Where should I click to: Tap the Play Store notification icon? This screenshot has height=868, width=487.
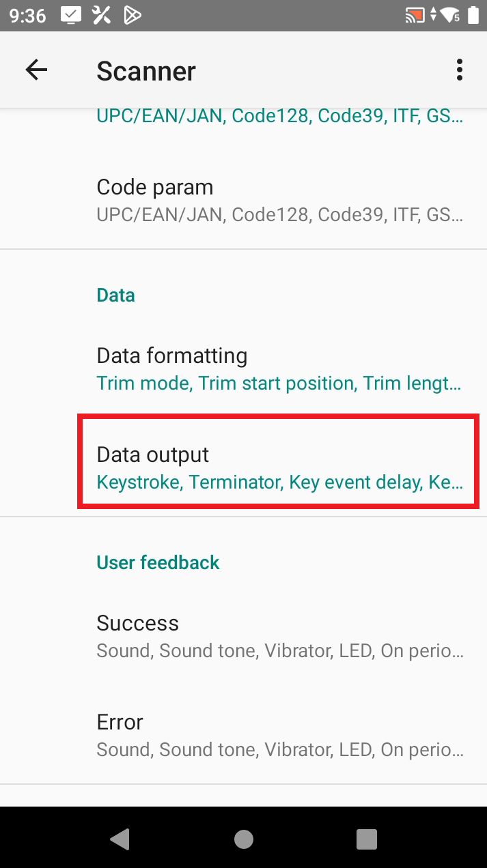click(133, 15)
